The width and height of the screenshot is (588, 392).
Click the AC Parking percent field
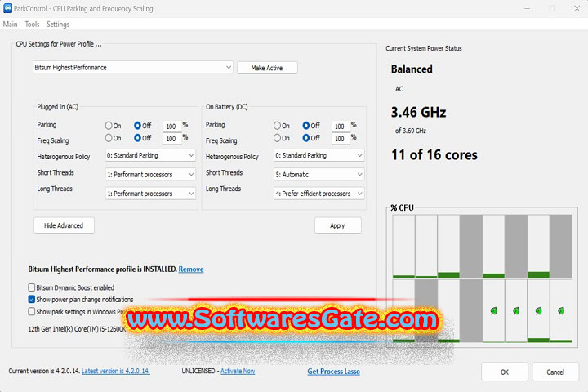click(x=171, y=127)
